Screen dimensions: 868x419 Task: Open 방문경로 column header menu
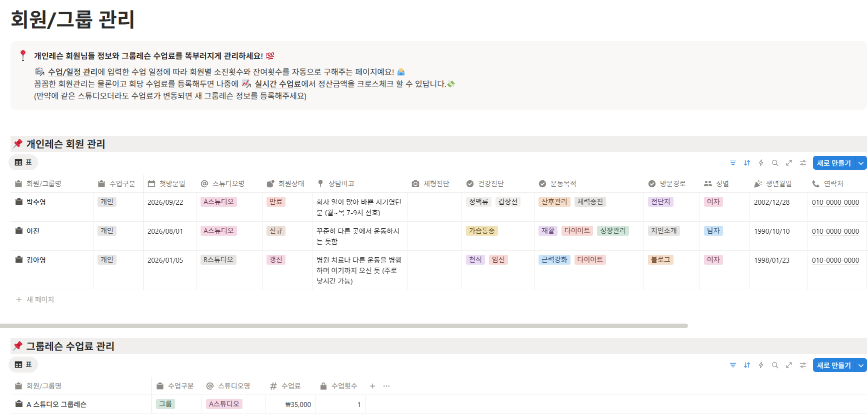pos(671,184)
